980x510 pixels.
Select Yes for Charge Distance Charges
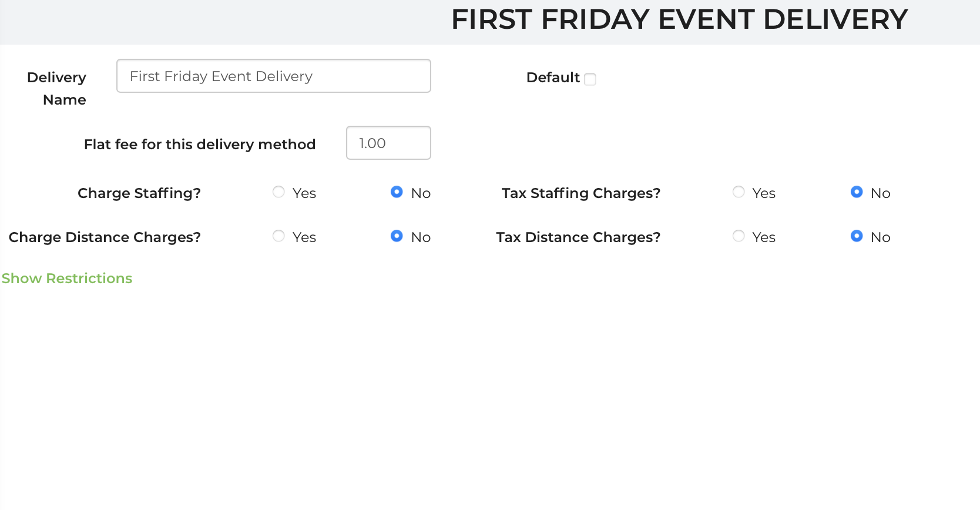(x=278, y=236)
